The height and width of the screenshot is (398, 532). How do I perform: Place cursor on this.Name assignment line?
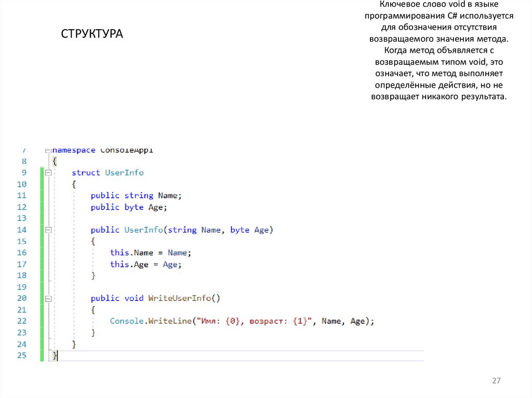pyautogui.click(x=151, y=253)
